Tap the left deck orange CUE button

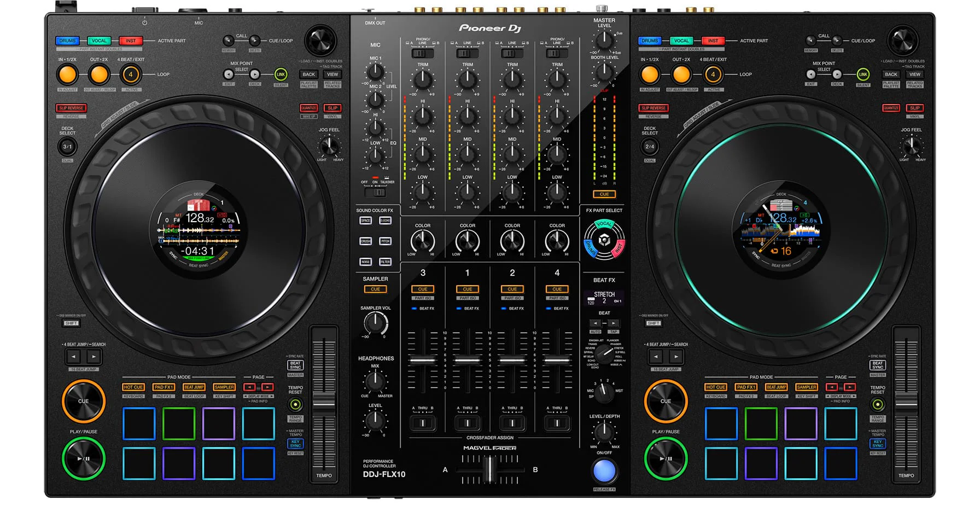[83, 401]
